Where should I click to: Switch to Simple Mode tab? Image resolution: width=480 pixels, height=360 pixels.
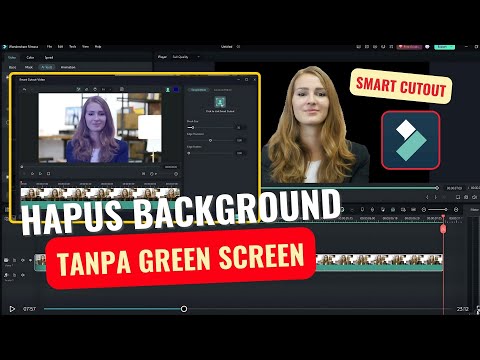point(198,90)
